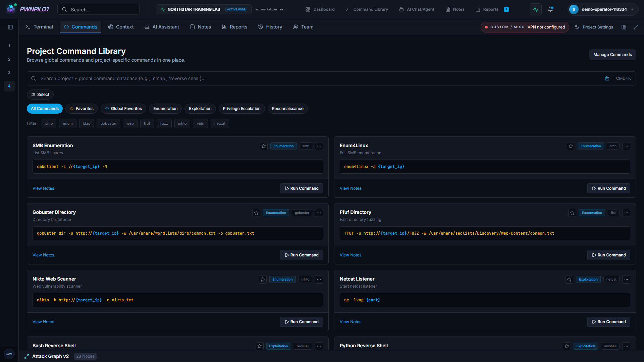The image size is (644, 362).
Task: Click the Select button
Action: coord(40,95)
